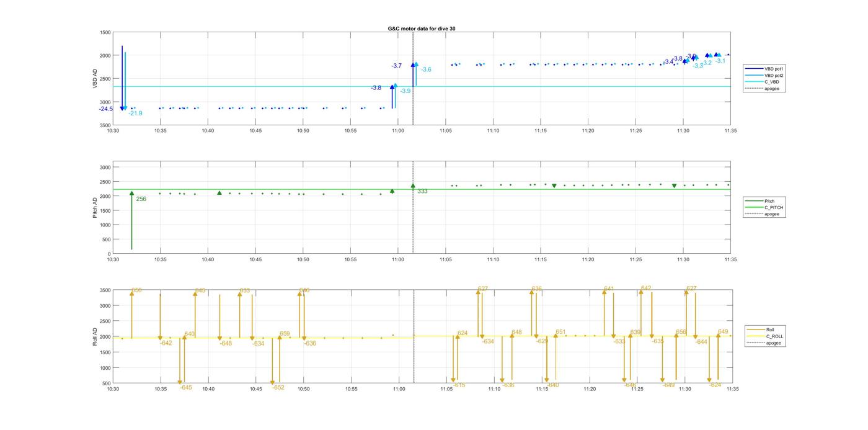Click the '-624' roll data label
The height and width of the screenshot is (430, 868).
tap(715, 385)
